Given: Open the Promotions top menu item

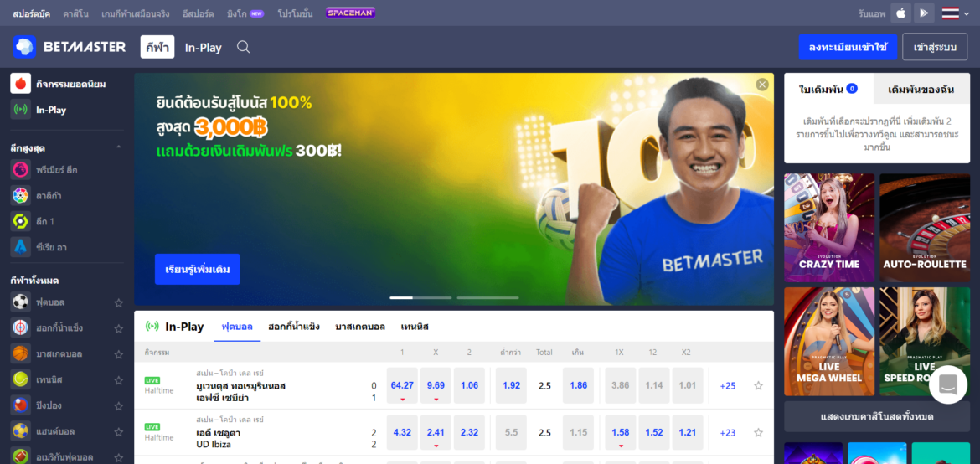Looking at the screenshot, I should tap(295, 13).
